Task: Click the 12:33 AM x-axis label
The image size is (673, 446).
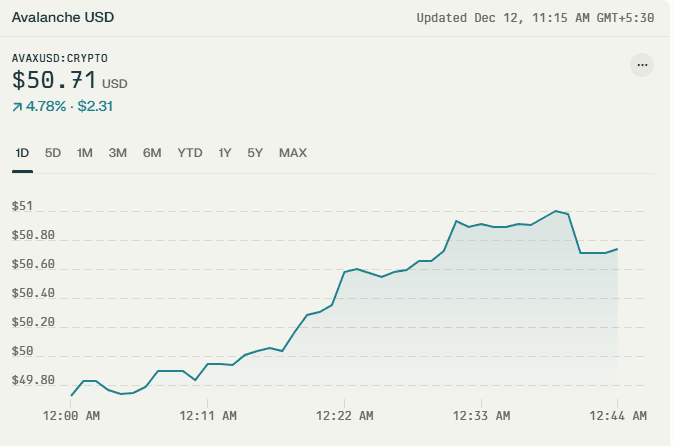Action: [x=481, y=416]
